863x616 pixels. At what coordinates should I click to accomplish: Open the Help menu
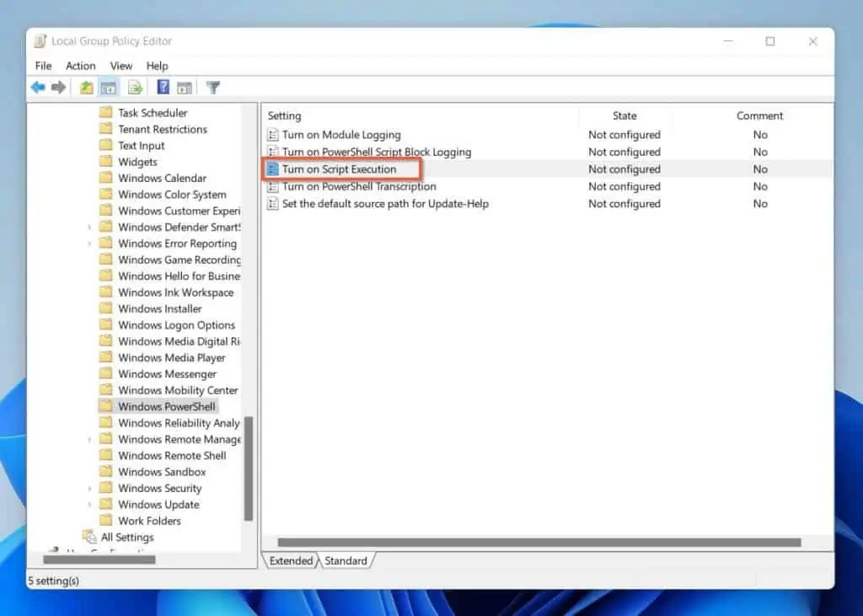point(157,66)
